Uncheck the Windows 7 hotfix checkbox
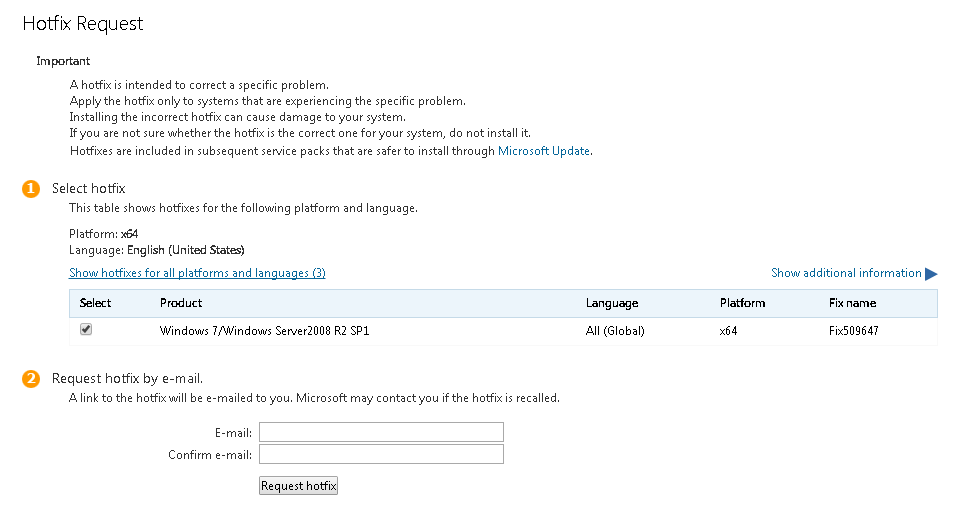Image resolution: width=957 pixels, height=506 pixels. coord(86,330)
